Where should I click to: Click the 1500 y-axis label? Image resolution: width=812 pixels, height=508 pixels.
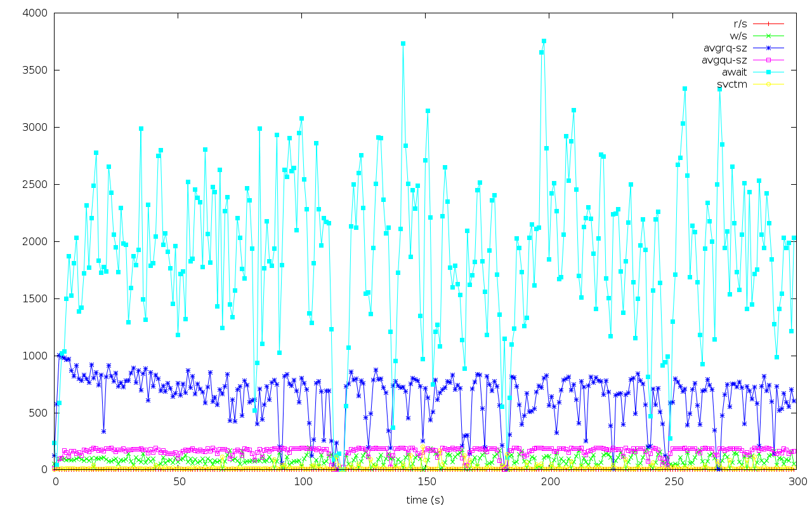(36, 298)
